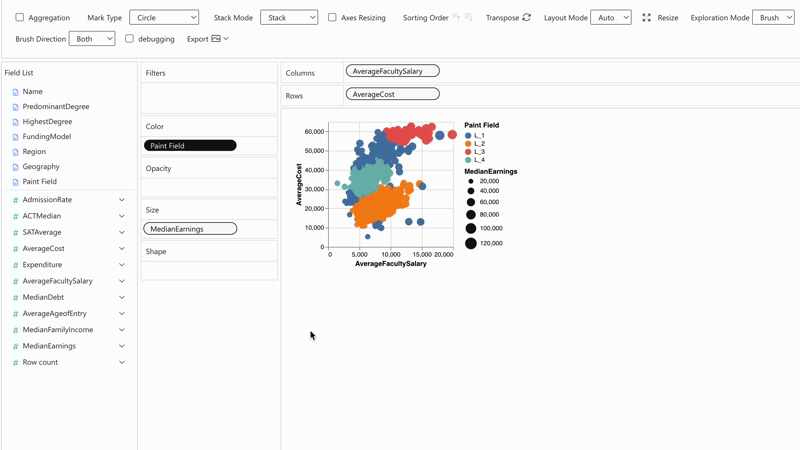The width and height of the screenshot is (800, 450).
Task: Open the Mark Type dropdown
Action: tap(164, 18)
